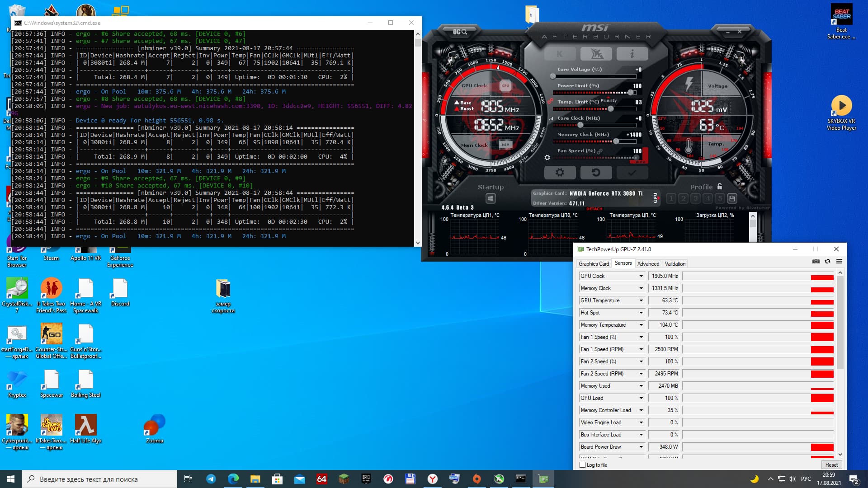Expand the Fan 1 Speed (%) dropdown

pos(641,337)
